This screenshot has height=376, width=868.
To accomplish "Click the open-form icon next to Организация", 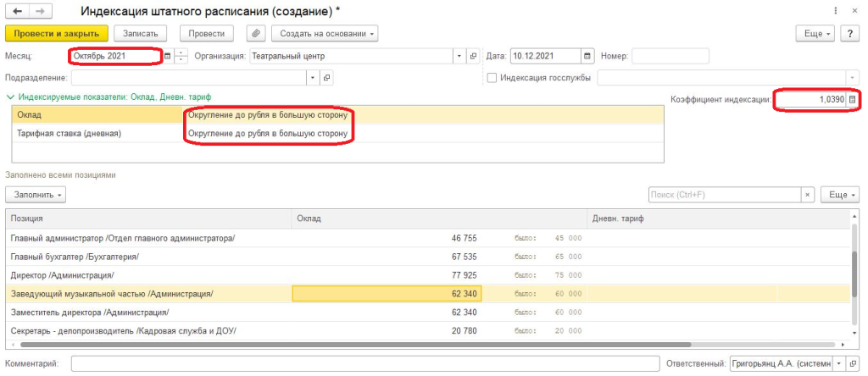I will (473, 56).
